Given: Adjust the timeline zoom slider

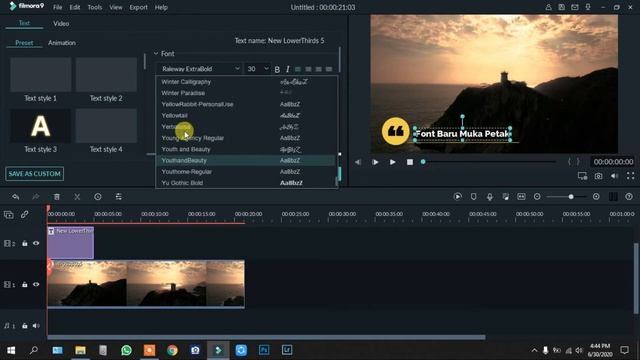Looking at the screenshot, I should coord(567,197).
